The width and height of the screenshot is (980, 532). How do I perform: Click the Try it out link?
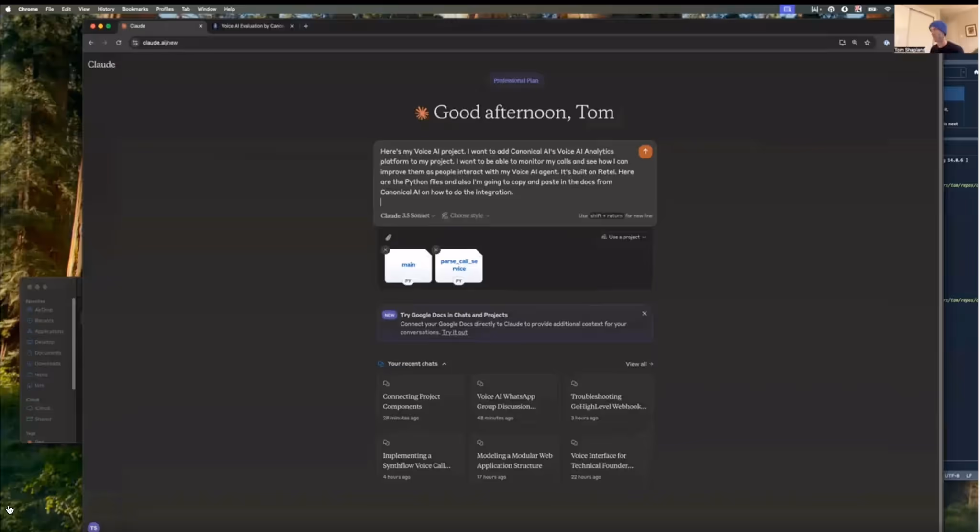(x=455, y=332)
